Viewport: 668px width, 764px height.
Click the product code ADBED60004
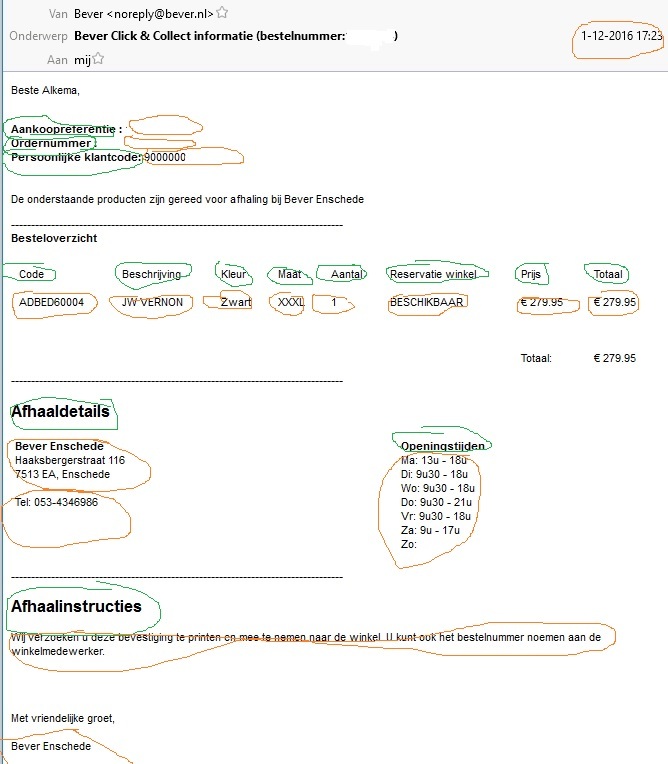click(x=51, y=302)
